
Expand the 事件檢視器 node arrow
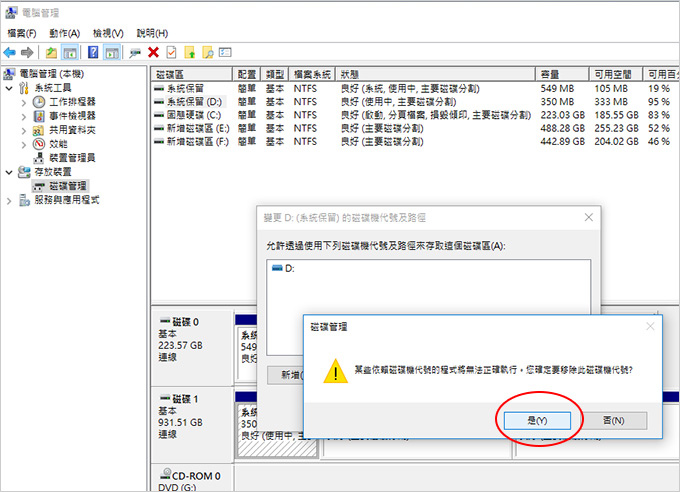tap(24, 116)
